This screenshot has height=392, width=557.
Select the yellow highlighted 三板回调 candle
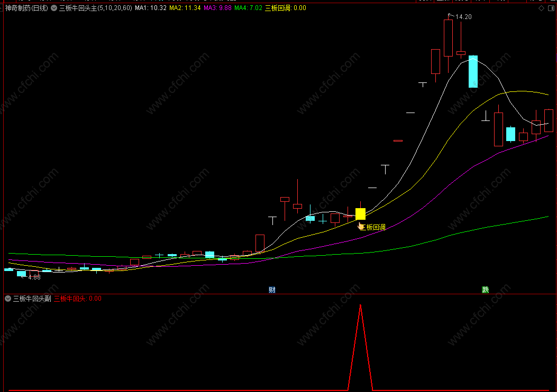[x=361, y=214]
